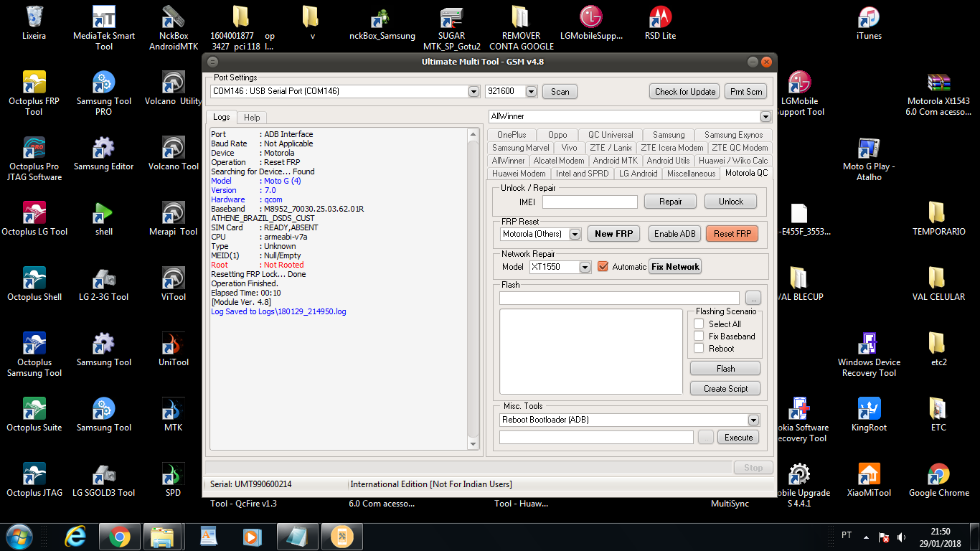The height and width of the screenshot is (551, 980).
Task: Click the Prnt Scrn button
Action: tap(745, 91)
